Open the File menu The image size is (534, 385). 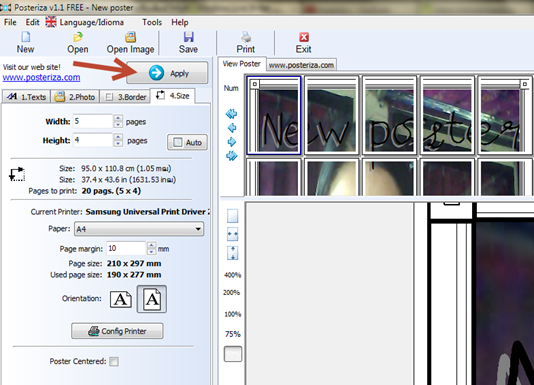10,22
